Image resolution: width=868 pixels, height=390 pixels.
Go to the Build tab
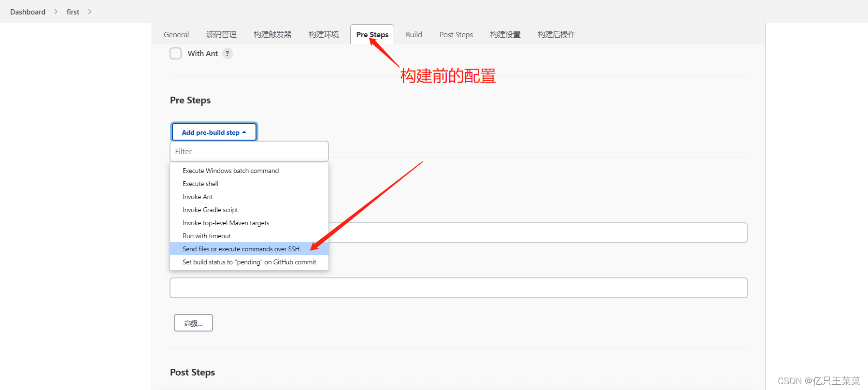tap(414, 35)
